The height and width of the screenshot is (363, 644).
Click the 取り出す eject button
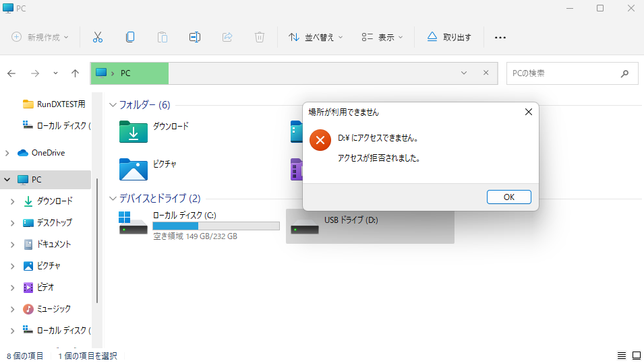[x=449, y=37]
